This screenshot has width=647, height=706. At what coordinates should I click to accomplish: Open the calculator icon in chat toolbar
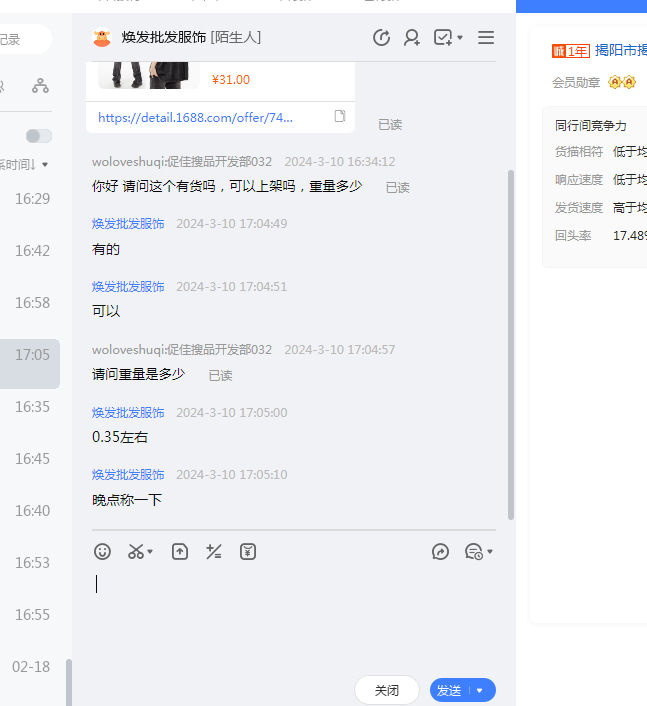pos(213,551)
